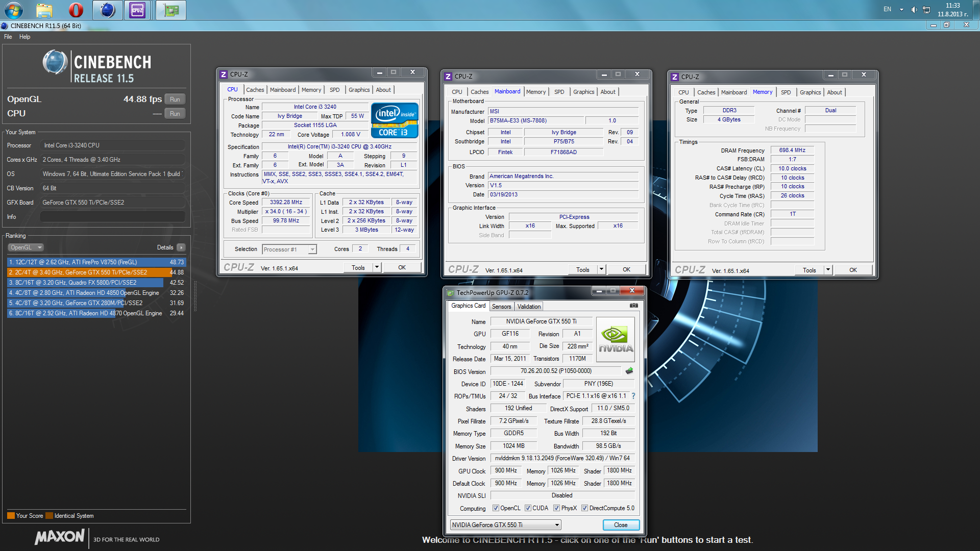This screenshot has height=551, width=980.
Task: Click the Intel Core i3 logo
Action: tap(395, 120)
